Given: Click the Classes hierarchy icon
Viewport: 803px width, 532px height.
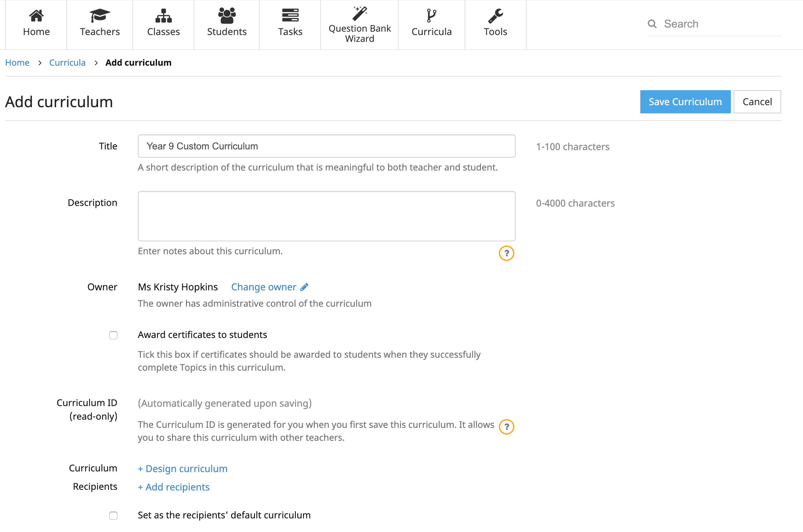Looking at the screenshot, I should (x=163, y=16).
